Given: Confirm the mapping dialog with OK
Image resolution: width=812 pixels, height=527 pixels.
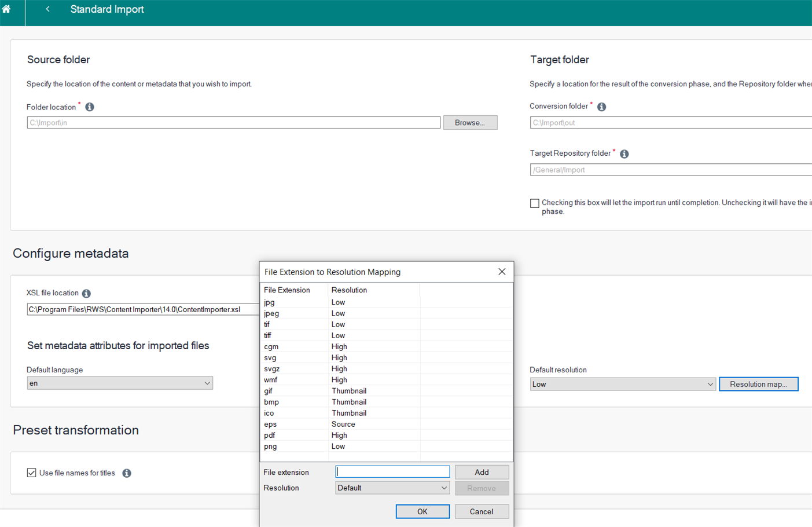Looking at the screenshot, I should (x=422, y=511).
